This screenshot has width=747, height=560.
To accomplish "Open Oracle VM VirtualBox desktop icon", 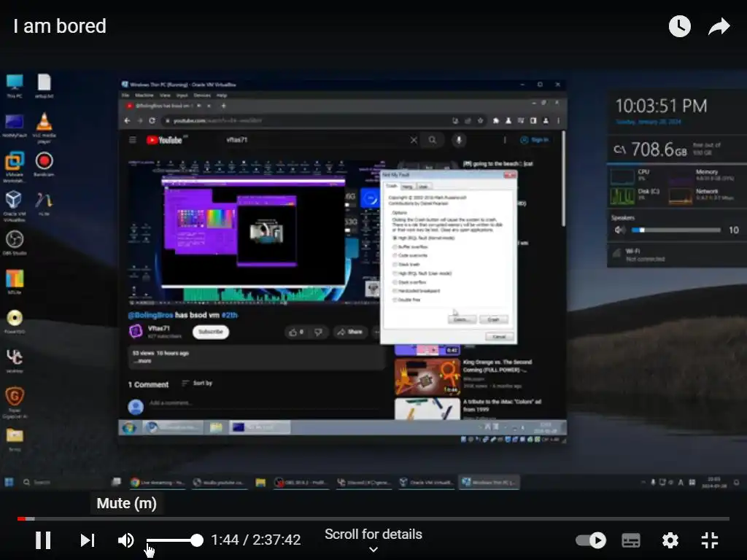I will pyautogui.click(x=15, y=206).
